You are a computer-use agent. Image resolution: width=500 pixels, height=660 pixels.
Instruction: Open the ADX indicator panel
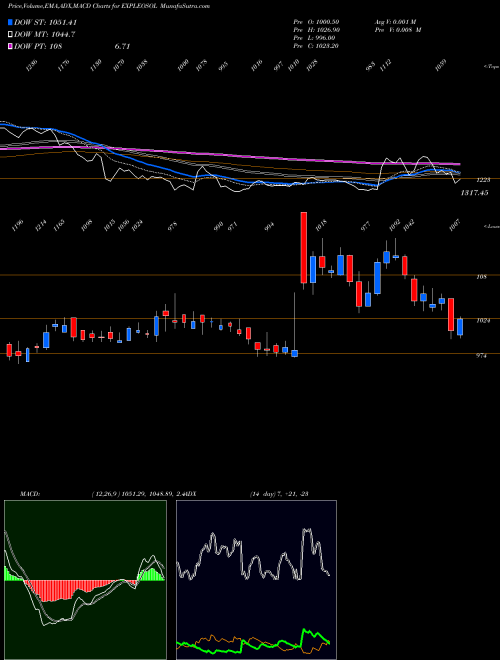point(256,580)
